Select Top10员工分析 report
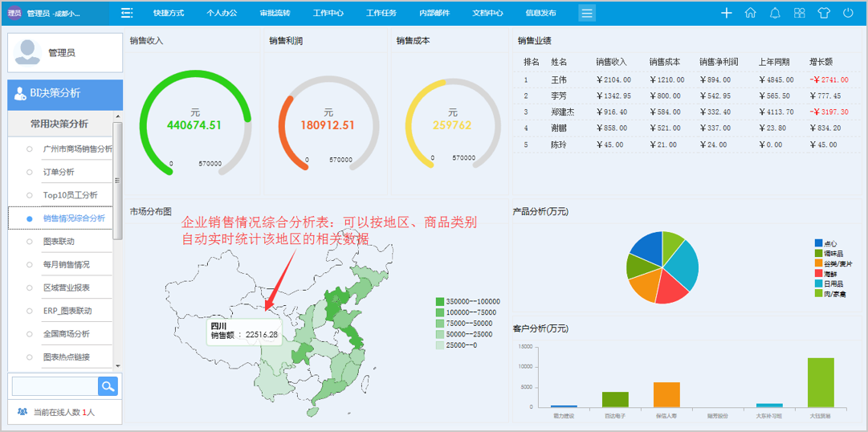 [71, 195]
